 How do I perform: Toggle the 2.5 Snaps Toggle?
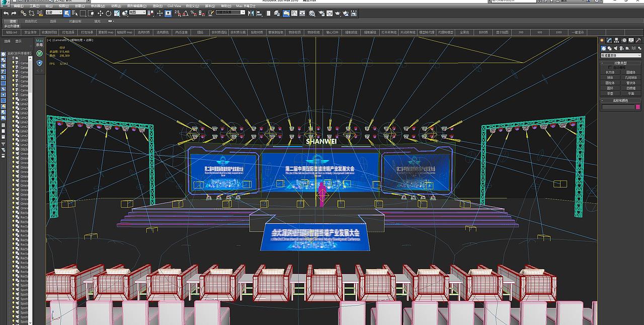click(x=177, y=13)
